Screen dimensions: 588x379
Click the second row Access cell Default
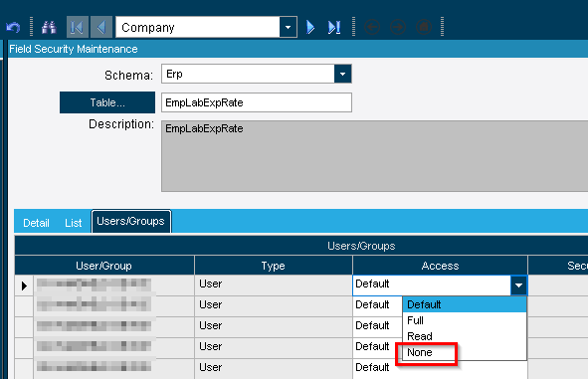(x=378, y=305)
